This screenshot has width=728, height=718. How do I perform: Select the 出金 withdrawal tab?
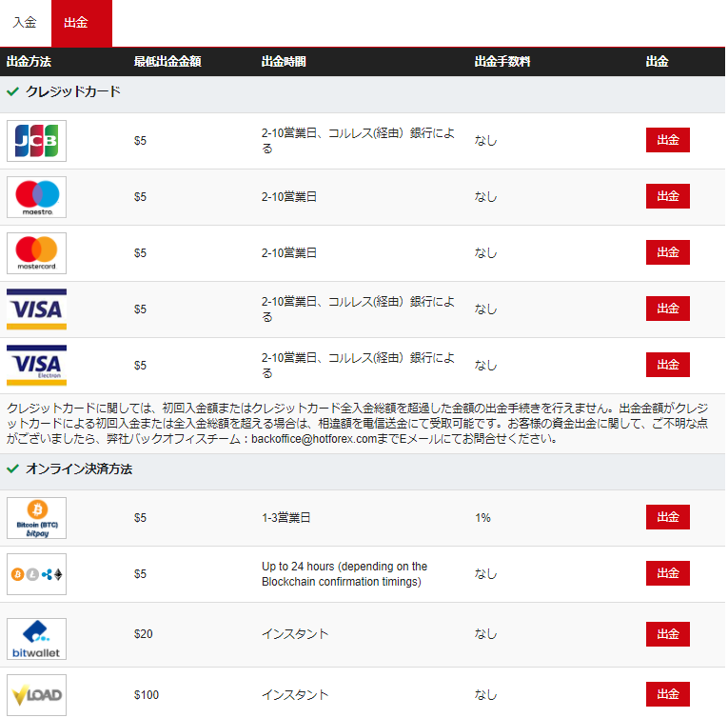(x=81, y=22)
